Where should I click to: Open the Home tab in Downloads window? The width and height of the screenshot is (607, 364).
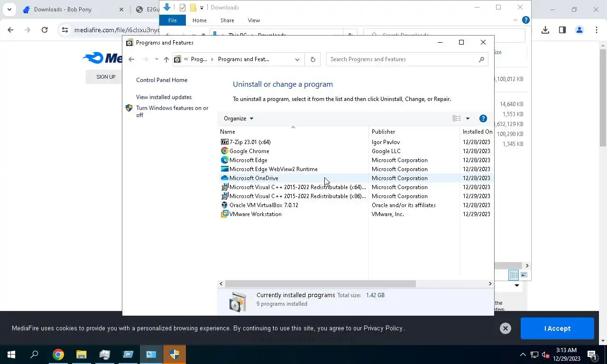coord(200,20)
